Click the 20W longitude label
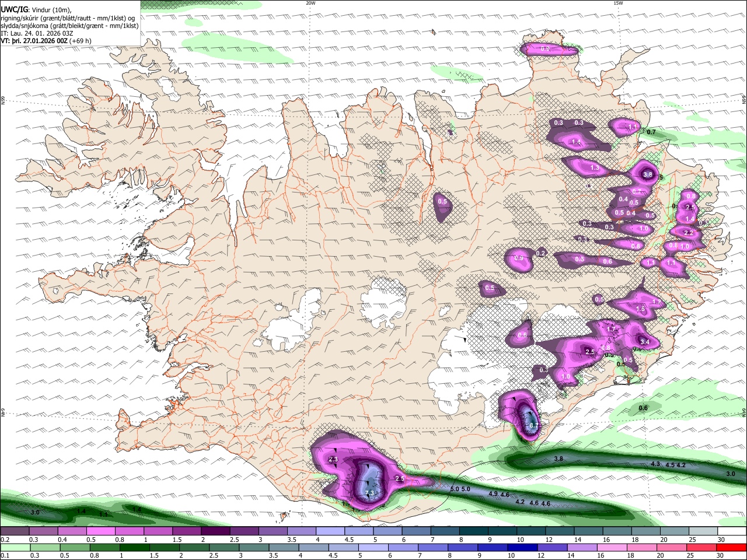The image size is (747, 560). coord(310,3)
